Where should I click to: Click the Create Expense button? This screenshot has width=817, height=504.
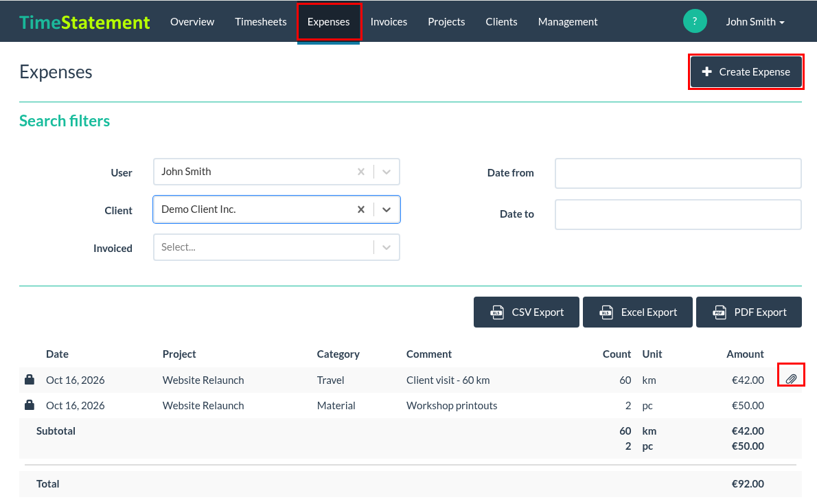(x=746, y=72)
